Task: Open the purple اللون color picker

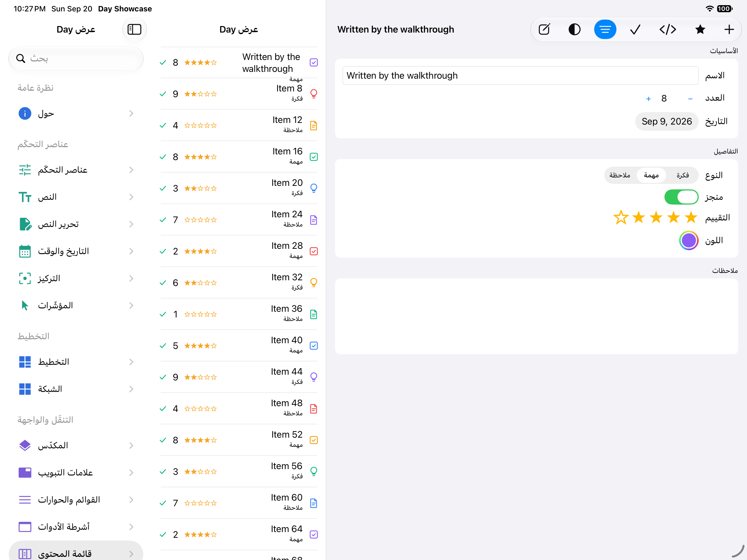Action: (x=688, y=240)
